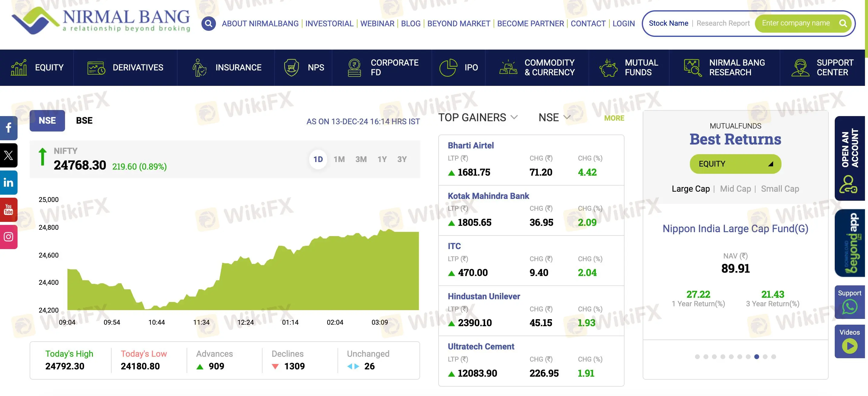The width and height of the screenshot is (868, 396).
Task: Click the MORE gainers link
Action: pyautogui.click(x=614, y=118)
